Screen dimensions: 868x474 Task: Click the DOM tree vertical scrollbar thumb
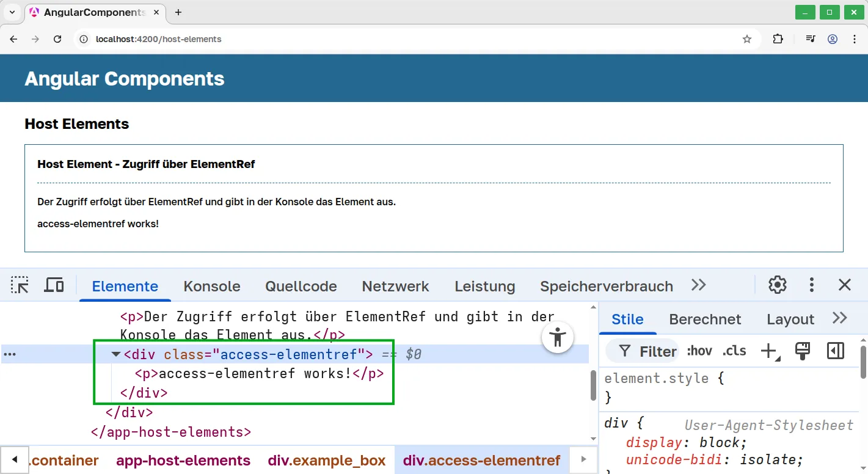(593, 385)
